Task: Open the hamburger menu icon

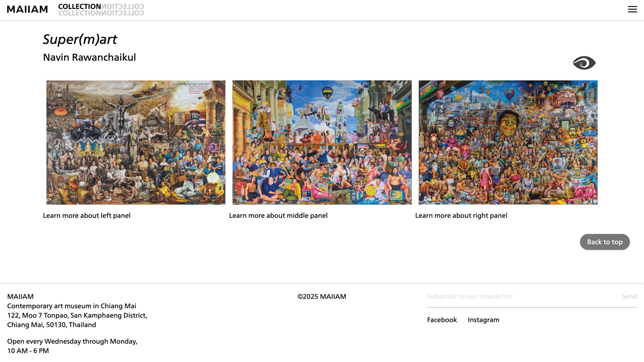Action: 632,9
